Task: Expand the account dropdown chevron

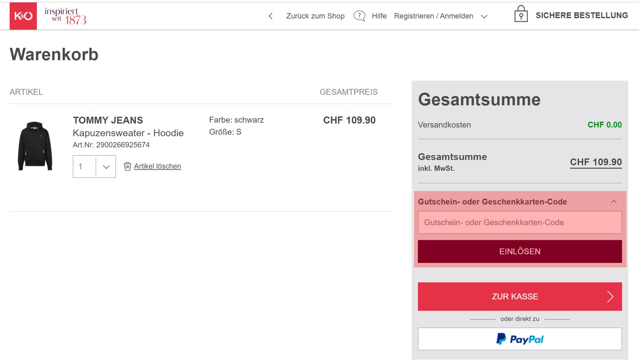Action: [484, 16]
